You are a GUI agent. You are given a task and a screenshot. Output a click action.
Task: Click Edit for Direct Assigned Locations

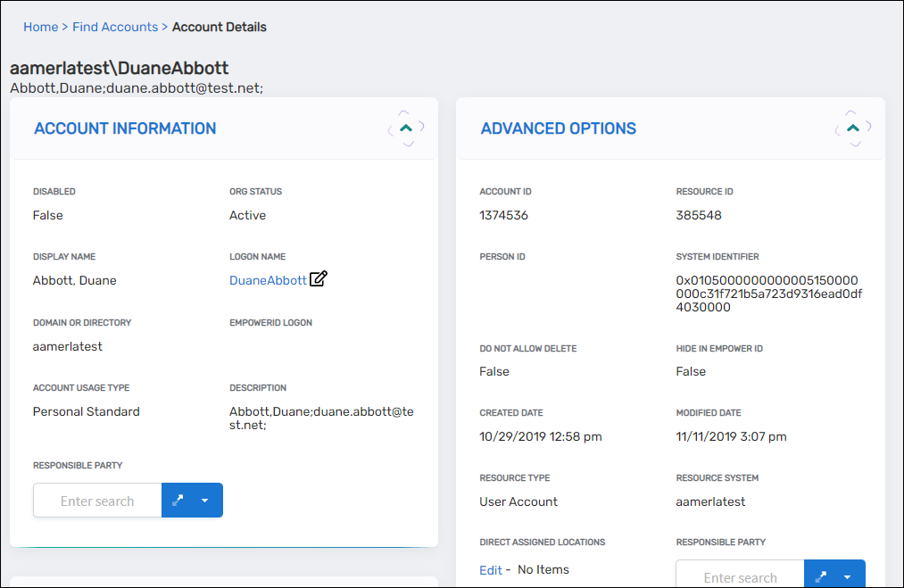490,569
